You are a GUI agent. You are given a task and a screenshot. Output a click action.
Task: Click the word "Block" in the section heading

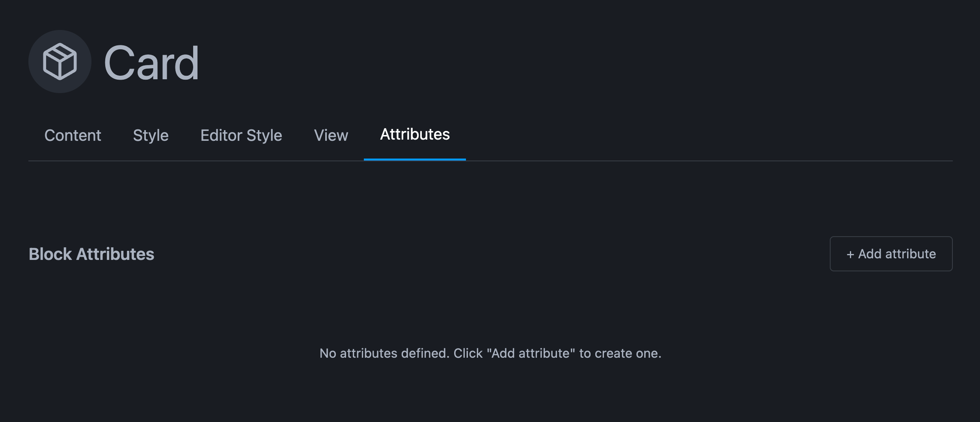[50, 254]
